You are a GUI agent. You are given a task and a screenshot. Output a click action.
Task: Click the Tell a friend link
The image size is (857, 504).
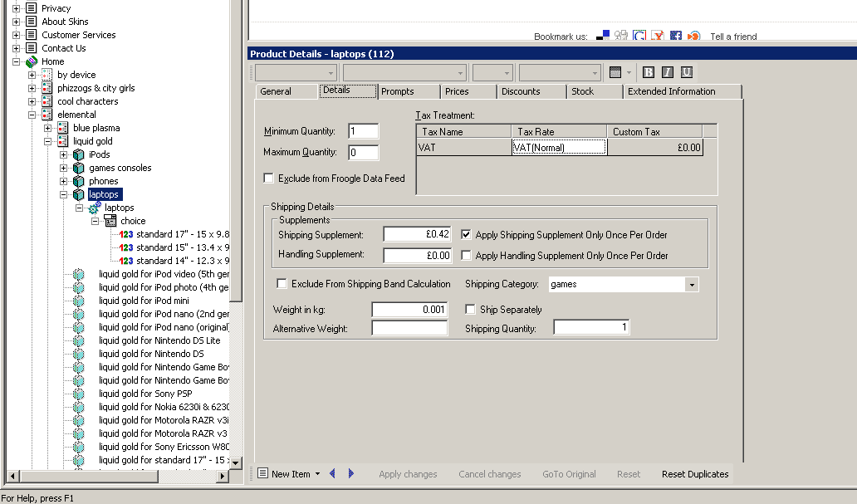pos(733,37)
